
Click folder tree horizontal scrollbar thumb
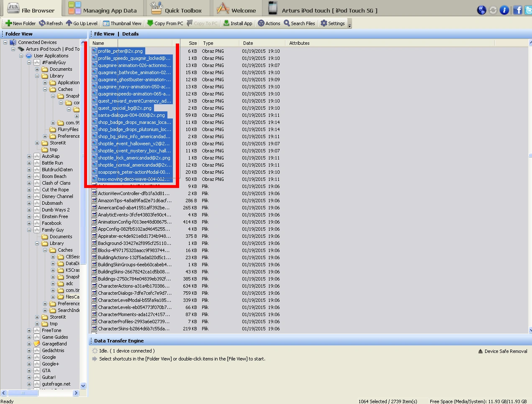point(23,393)
